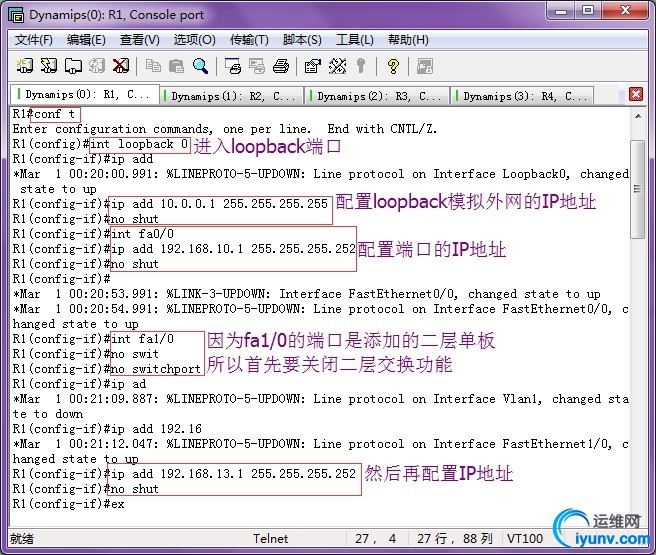Close the Dynamips console window
656x555 pixels.
pos(625,11)
